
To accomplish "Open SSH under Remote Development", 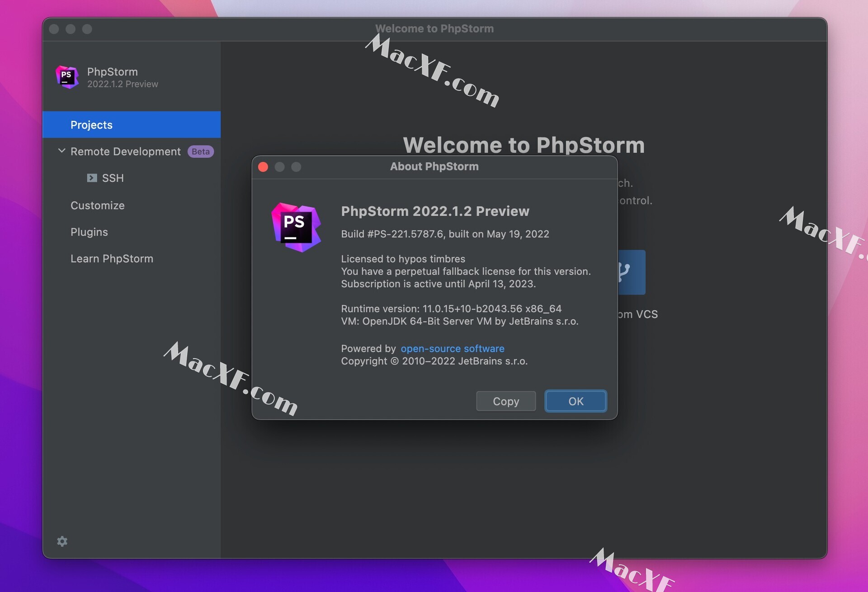I will 113,178.
